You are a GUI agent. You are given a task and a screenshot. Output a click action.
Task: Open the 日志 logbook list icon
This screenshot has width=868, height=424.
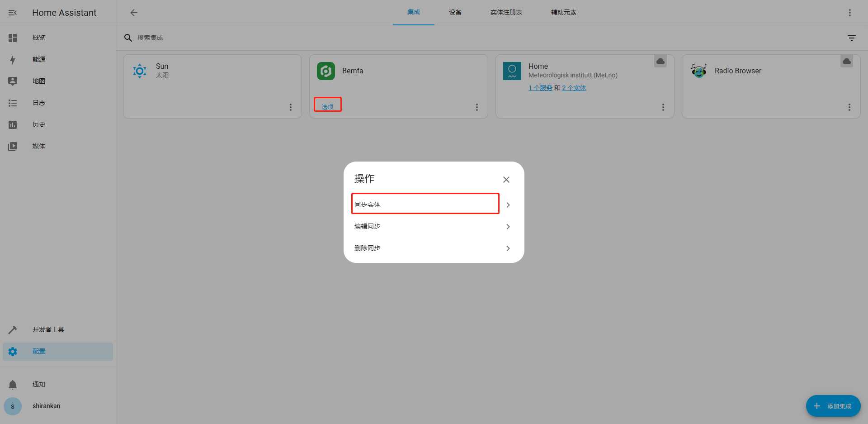tap(13, 103)
